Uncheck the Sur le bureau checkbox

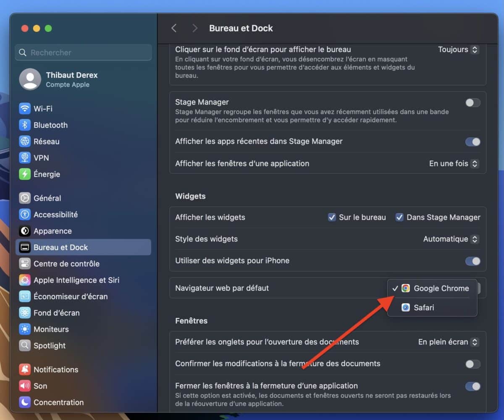pyautogui.click(x=332, y=217)
